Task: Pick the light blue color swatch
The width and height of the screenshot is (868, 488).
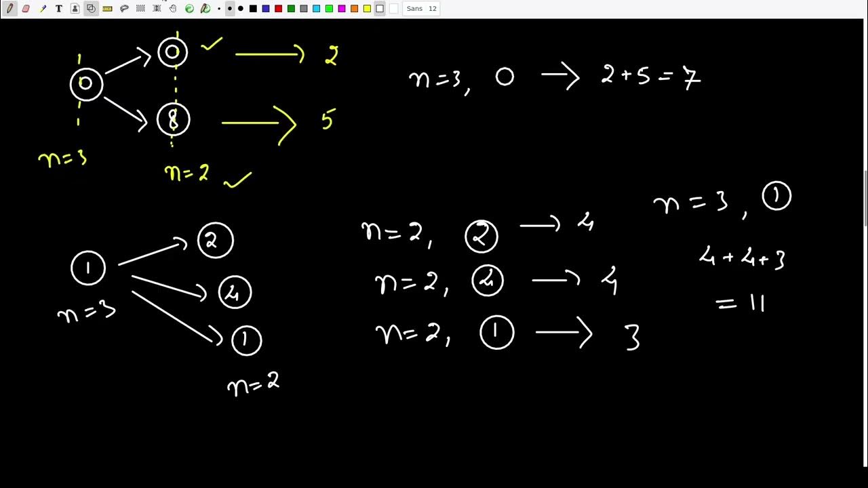Action: pyautogui.click(x=316, y=8)
